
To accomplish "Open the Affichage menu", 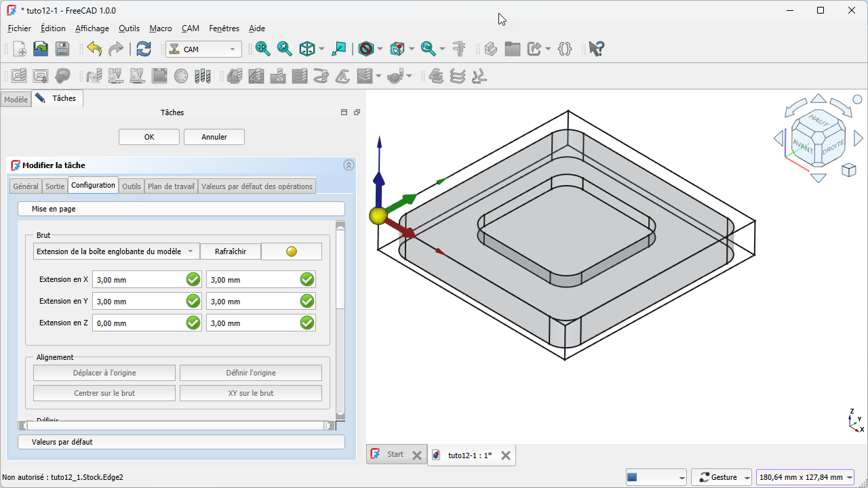I will click(x=92, y=28).
